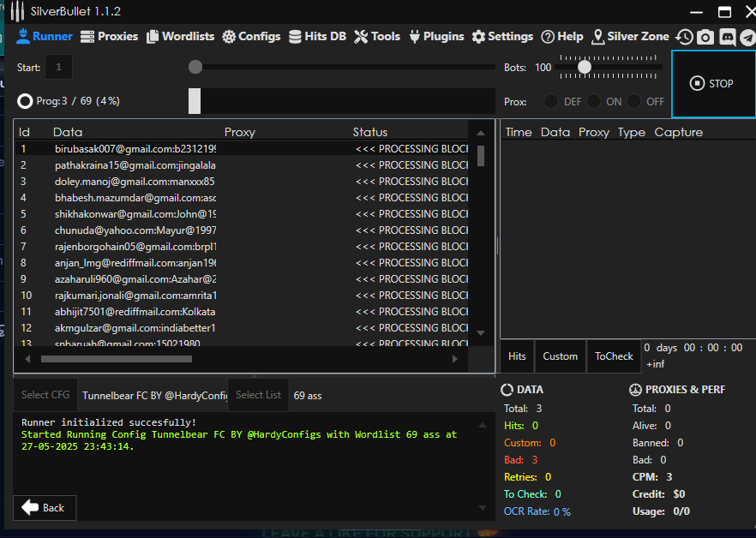
Task: Select the DEF proxy radio option
Action: (553, 101)
